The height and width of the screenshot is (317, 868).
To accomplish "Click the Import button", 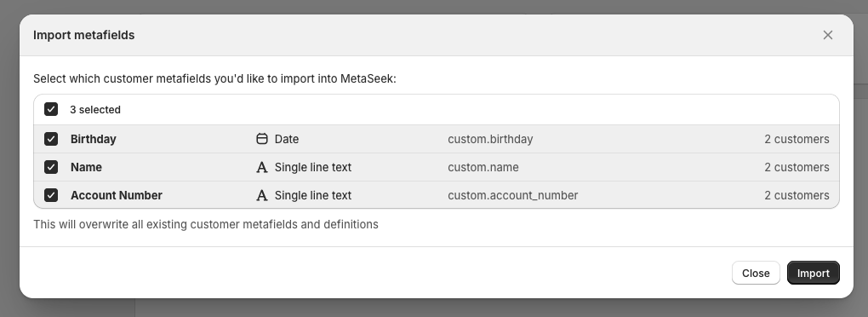I will coord(814,273).
